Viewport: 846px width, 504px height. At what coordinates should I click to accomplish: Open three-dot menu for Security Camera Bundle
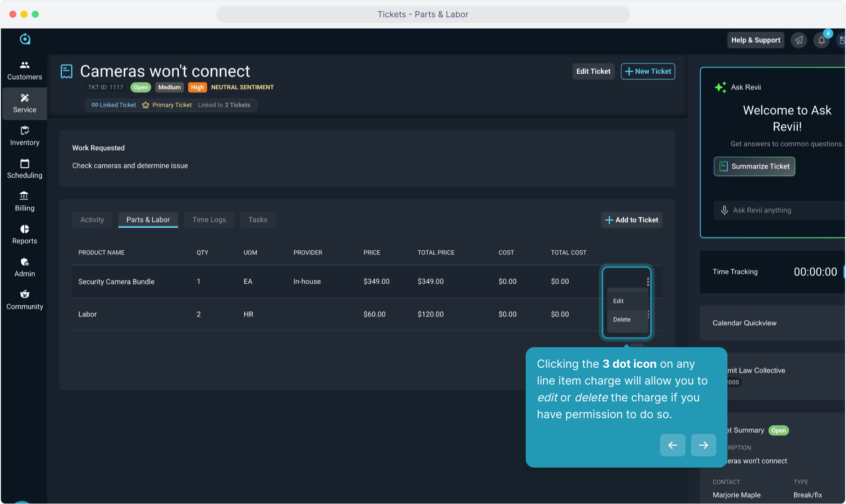click(648, 281)
